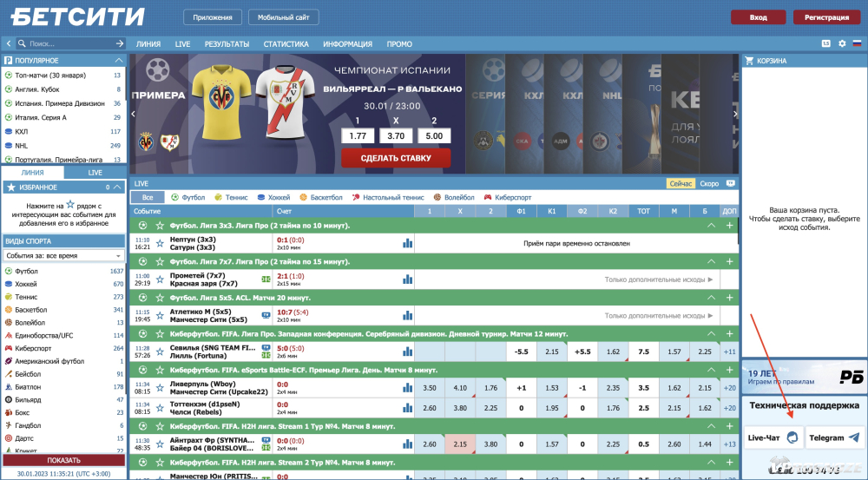The image size is (868, 480).
Task: Open the СТАТИСТИКА menu
Action: pyautogui.click(x=286, y=43)
